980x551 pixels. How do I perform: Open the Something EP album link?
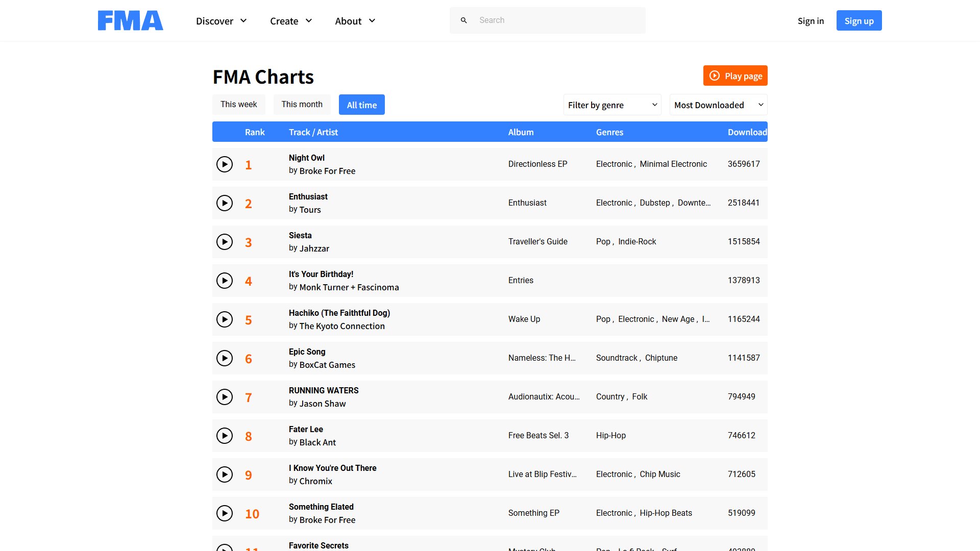(534, 513)
